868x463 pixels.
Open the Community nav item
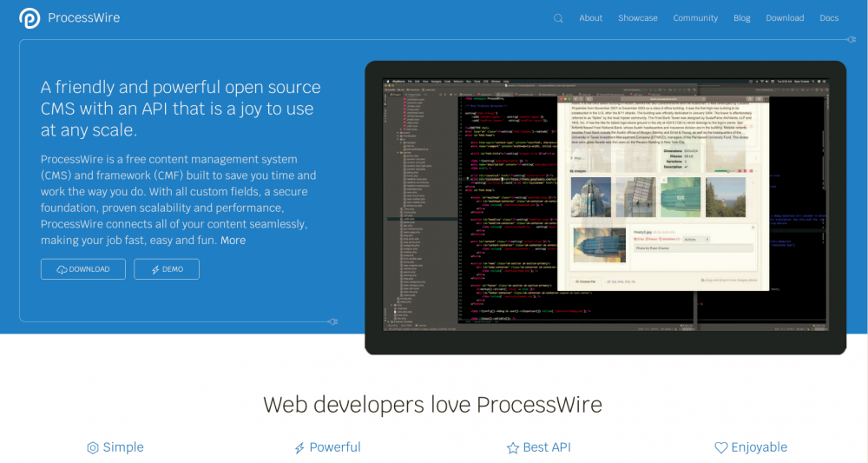(695, 18)
